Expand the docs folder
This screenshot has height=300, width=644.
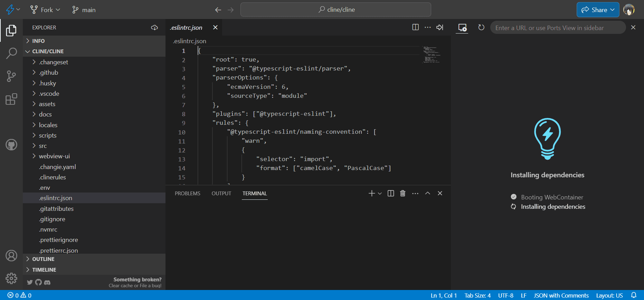[x=94, y=114]
